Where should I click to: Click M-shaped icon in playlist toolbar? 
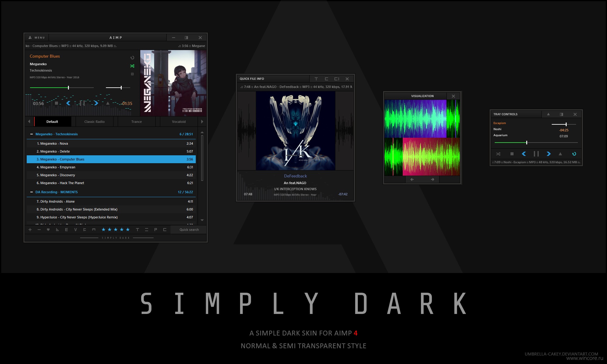pyautogui.click(x=94, y=230)
